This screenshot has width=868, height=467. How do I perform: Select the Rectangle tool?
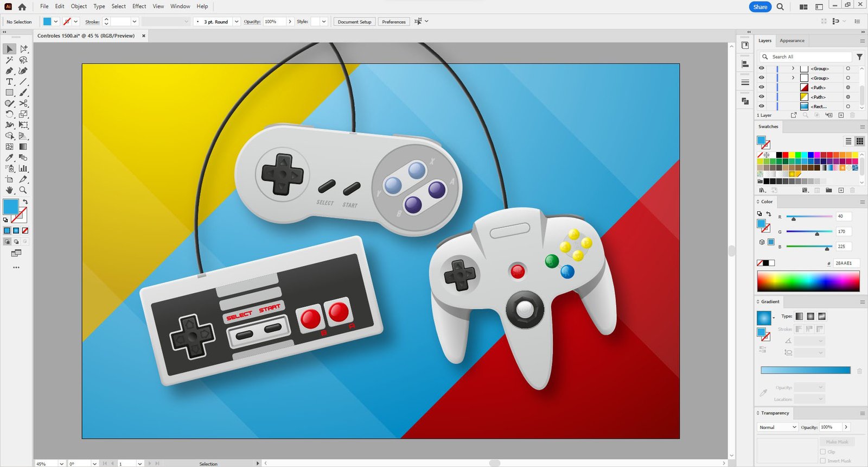click(x=9, y=92)
